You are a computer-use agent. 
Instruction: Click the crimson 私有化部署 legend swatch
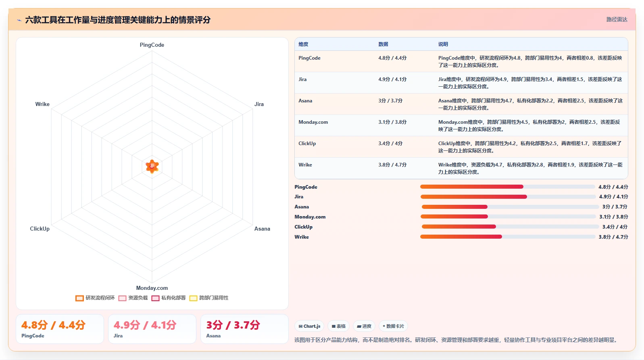pos(155,298)
